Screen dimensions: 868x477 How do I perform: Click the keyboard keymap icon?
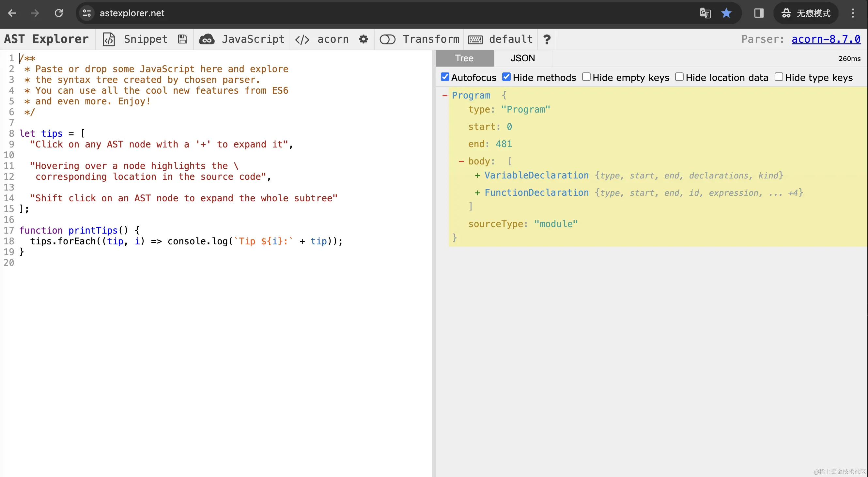pos(475,40)
